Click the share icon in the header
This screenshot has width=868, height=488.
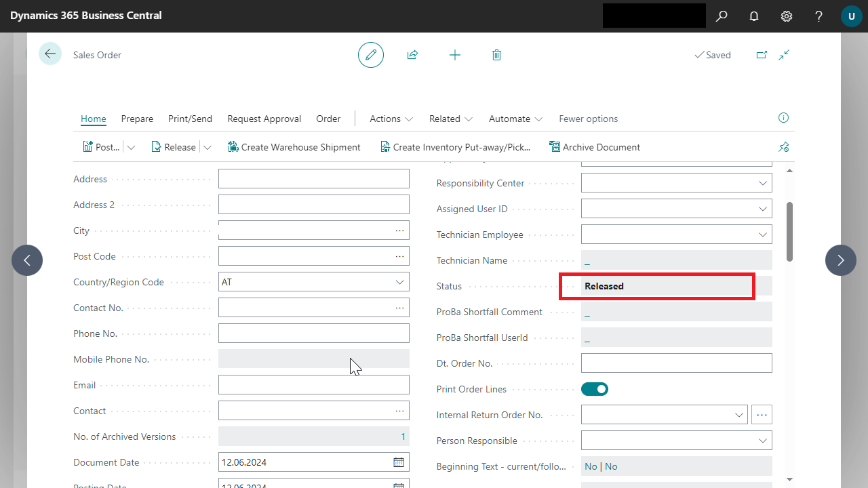click(x=412, y=55)
